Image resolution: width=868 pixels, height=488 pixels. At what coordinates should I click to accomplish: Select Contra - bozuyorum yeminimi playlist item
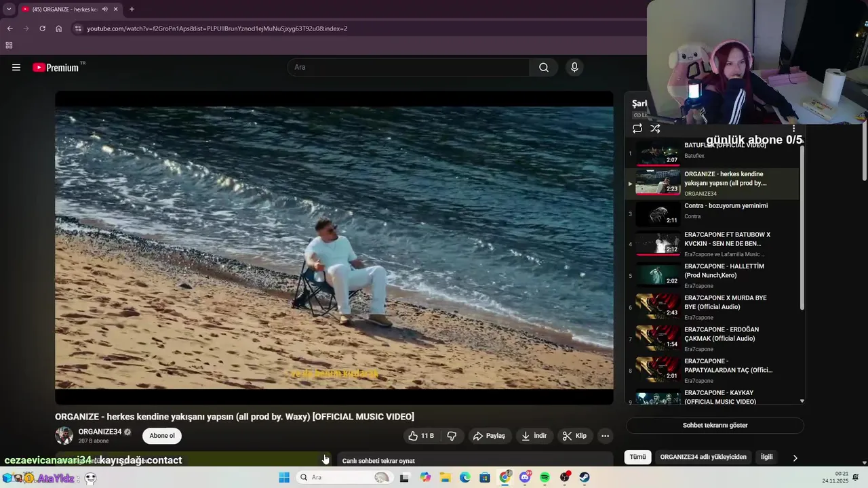click(x=713, y=216)
